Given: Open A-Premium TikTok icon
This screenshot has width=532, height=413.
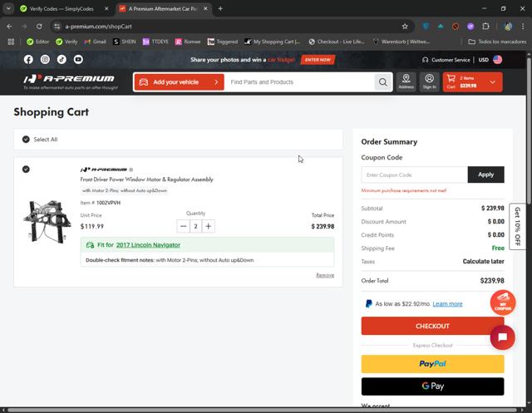Looking at the screenshot, I should 62,60.
